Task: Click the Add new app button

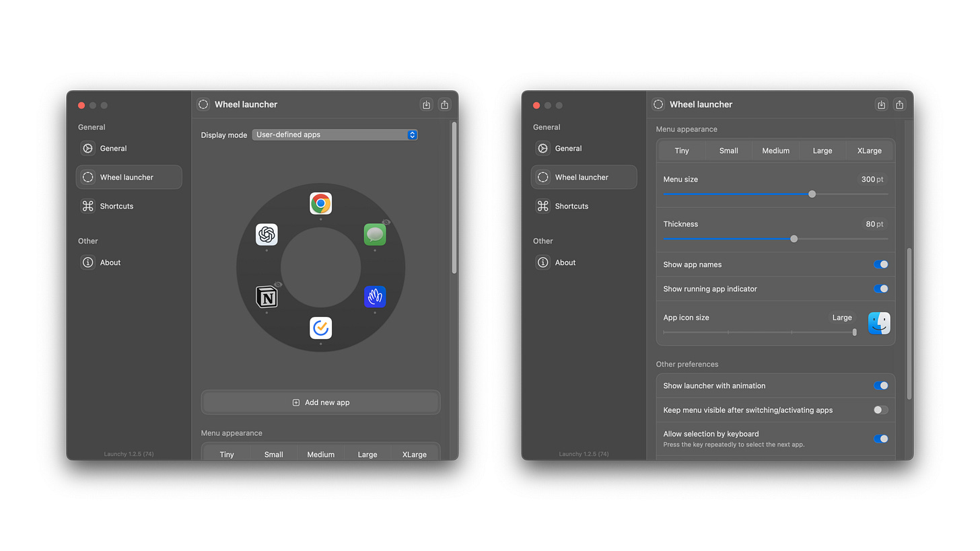Action: tap(320, 402)
